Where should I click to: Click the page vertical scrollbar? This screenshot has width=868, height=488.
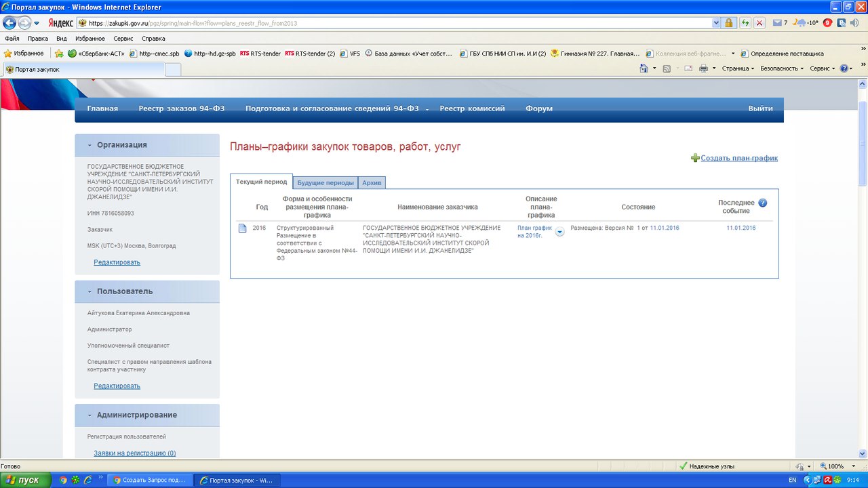pyautogui.click(x=863, y=268)
